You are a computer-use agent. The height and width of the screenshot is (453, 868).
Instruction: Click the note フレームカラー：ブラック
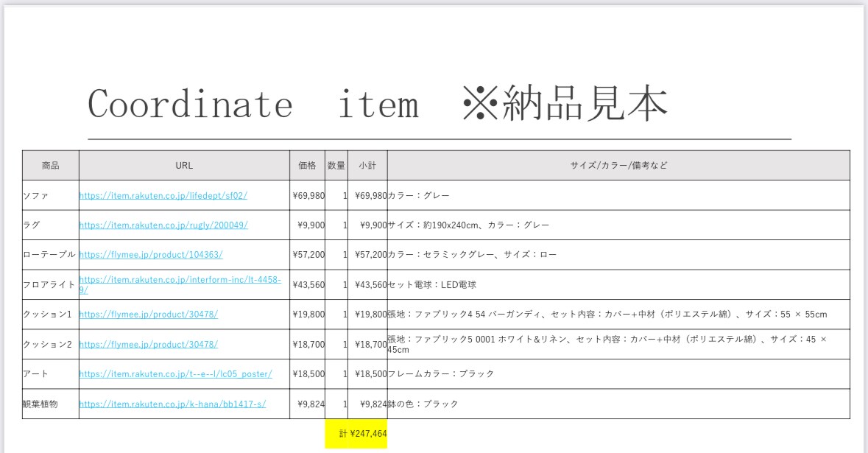tap(441, 373)
